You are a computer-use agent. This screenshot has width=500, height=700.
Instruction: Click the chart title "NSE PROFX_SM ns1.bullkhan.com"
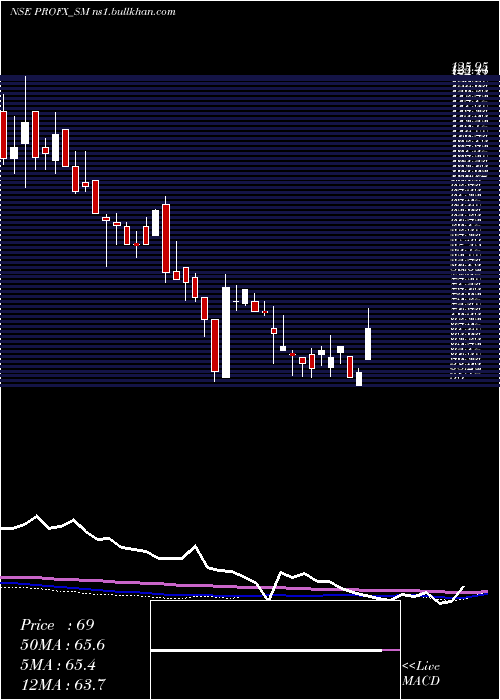[x=93, y=12]
